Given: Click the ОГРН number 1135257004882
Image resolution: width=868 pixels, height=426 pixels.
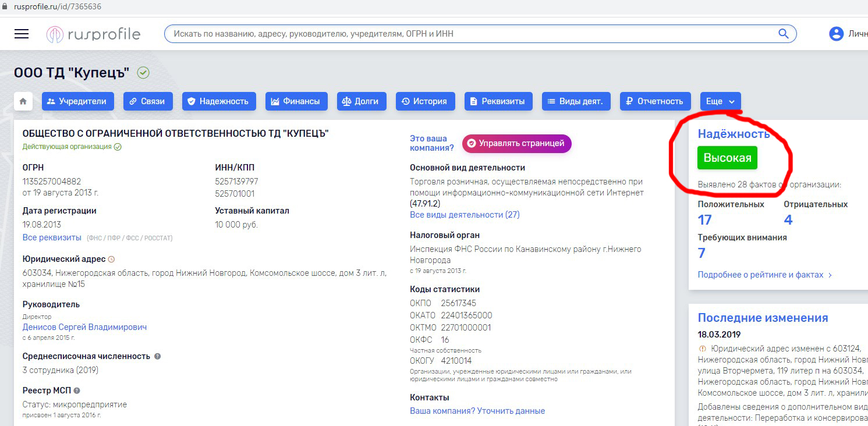Looking at the screenshot, I should point(52,182).
